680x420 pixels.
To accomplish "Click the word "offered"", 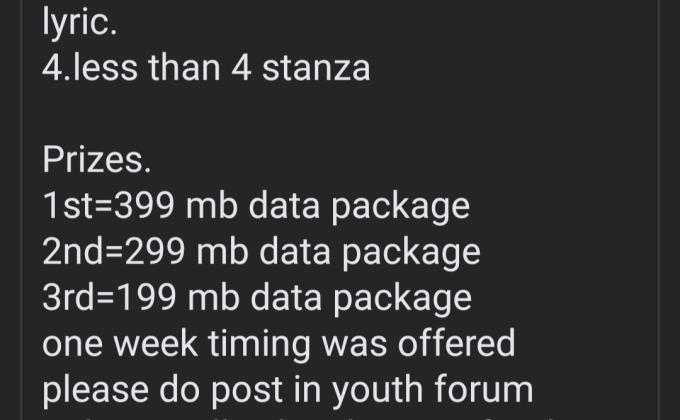I will [x=455, y=344].
